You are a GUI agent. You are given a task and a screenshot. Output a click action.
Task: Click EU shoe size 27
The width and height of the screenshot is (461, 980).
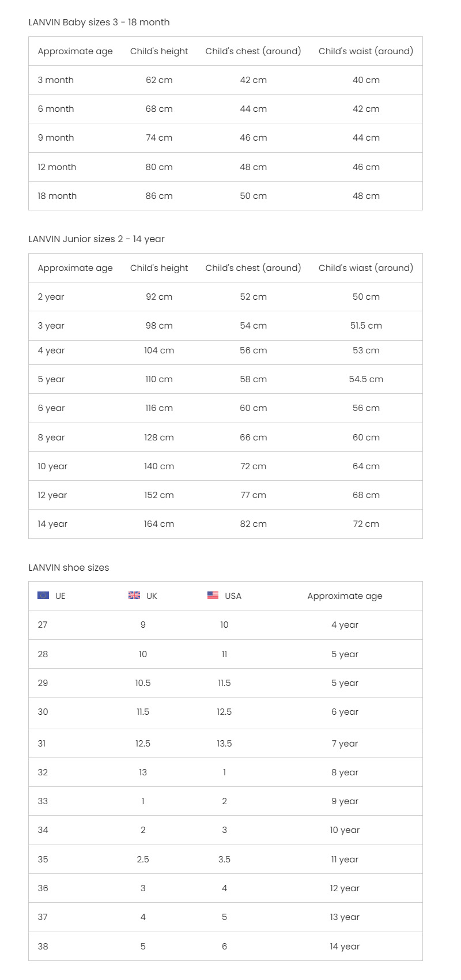tap(43, 625)
